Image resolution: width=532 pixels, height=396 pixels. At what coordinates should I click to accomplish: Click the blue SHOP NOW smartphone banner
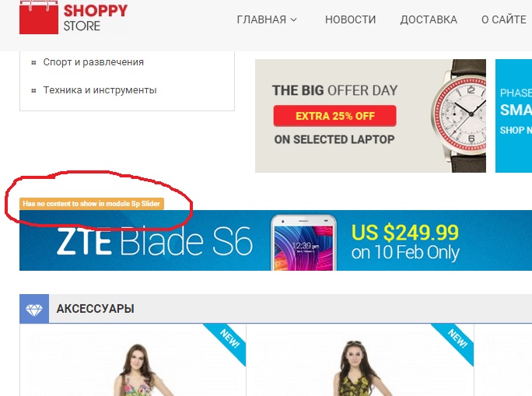tap(513, 116)
